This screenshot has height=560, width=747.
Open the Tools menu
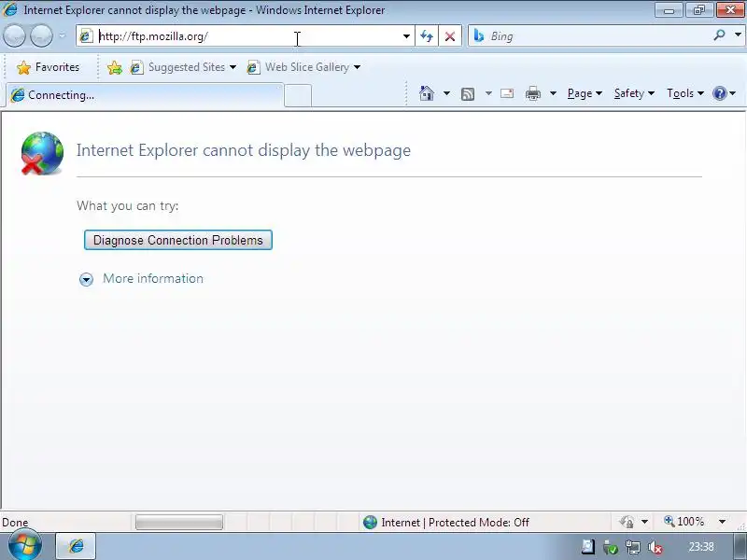(685, 93)
